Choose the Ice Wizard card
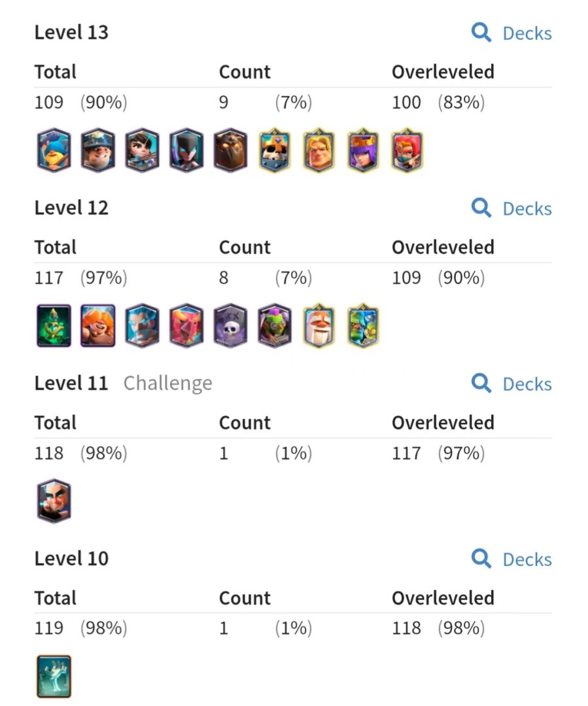 tap(142, 326)
